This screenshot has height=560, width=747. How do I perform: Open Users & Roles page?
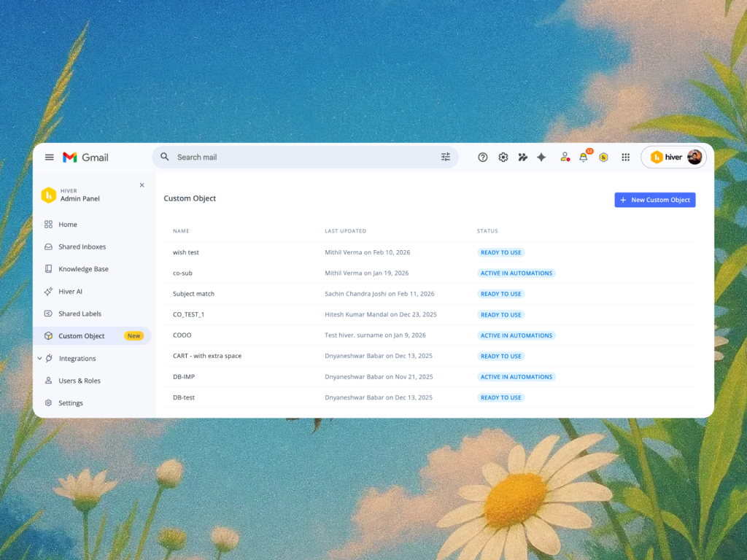[80, 381]
